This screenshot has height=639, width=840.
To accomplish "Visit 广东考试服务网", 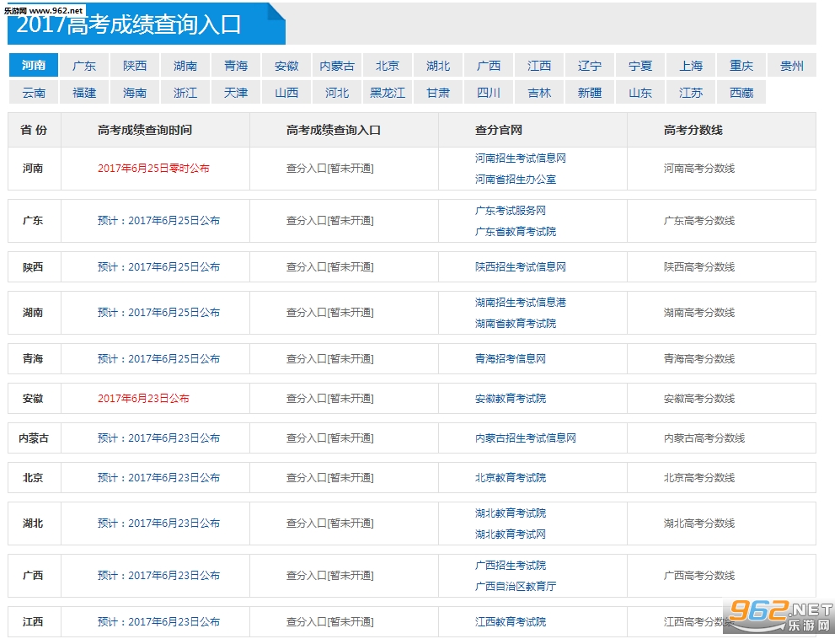I will coord(510,211).
